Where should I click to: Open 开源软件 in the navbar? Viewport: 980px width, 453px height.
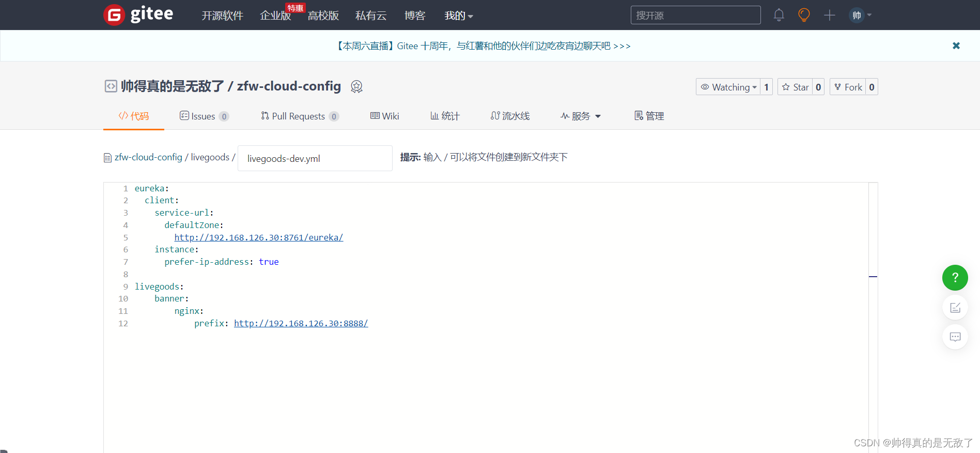coord(222,16)
